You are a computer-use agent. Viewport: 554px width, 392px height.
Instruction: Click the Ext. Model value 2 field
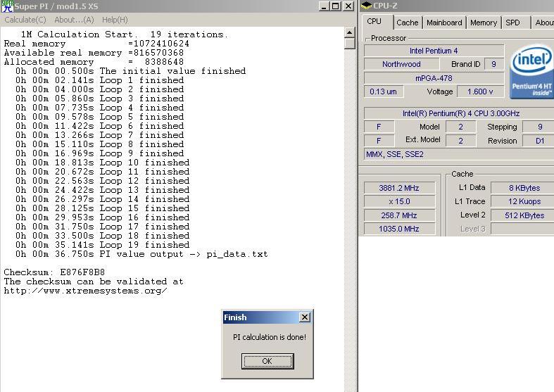point(460,141)
